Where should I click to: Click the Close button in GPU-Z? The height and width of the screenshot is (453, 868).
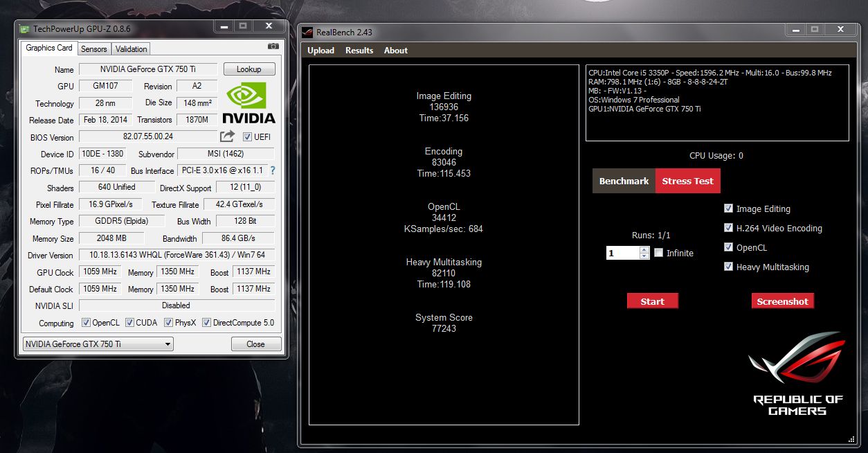tap(255, 344)
